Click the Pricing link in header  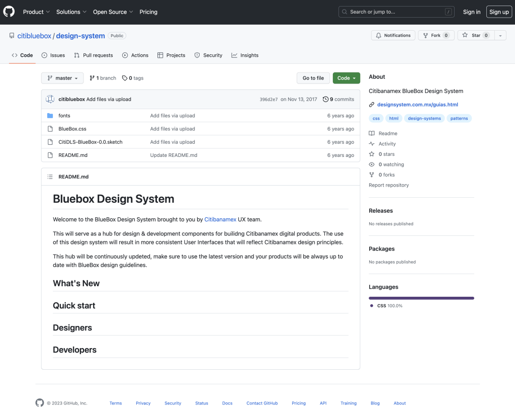(x=148, y=12)
